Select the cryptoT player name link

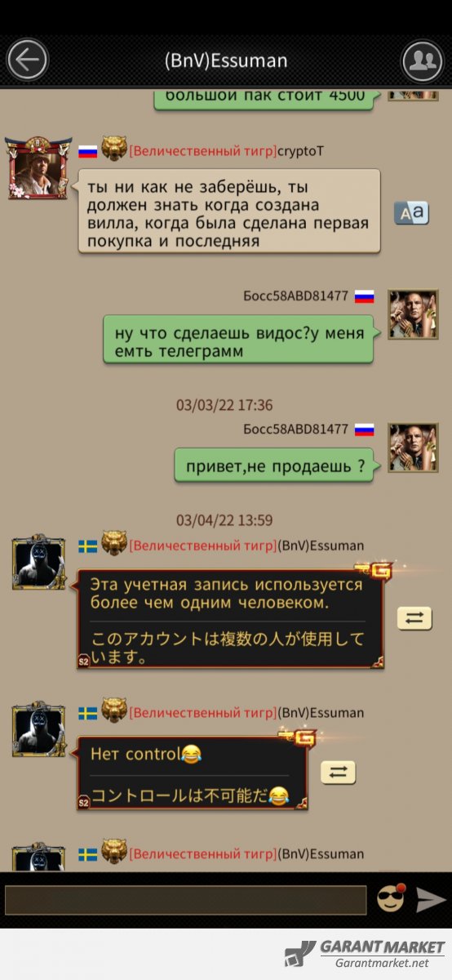[x=300, y=151]
